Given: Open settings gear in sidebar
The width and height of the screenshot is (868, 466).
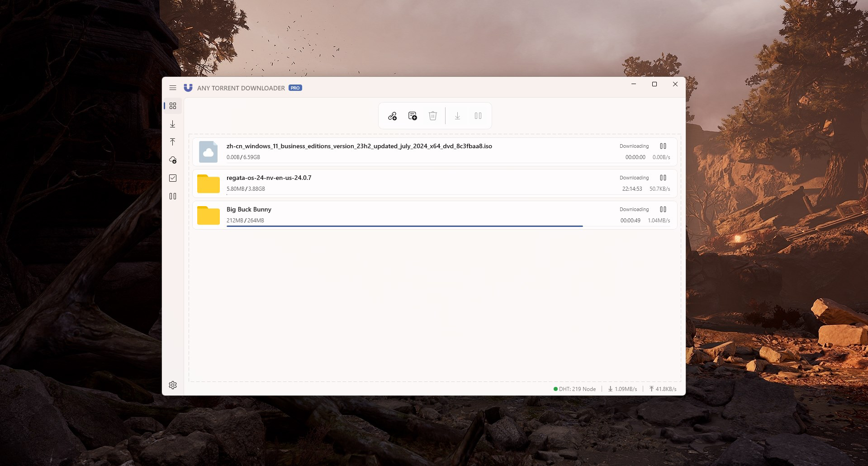Looking at the screenshot, I should [x=172, y=385].
